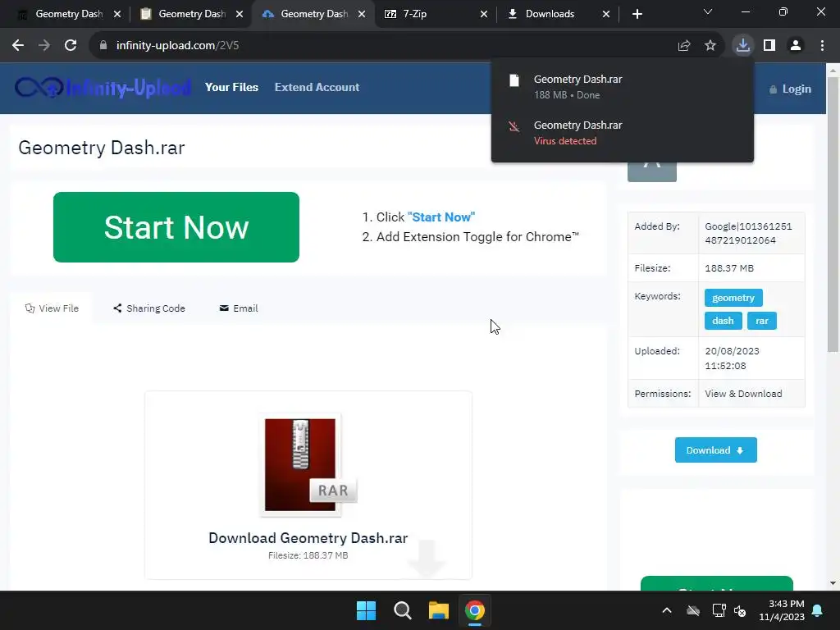Open the Windows Start menu

point(367,610)
